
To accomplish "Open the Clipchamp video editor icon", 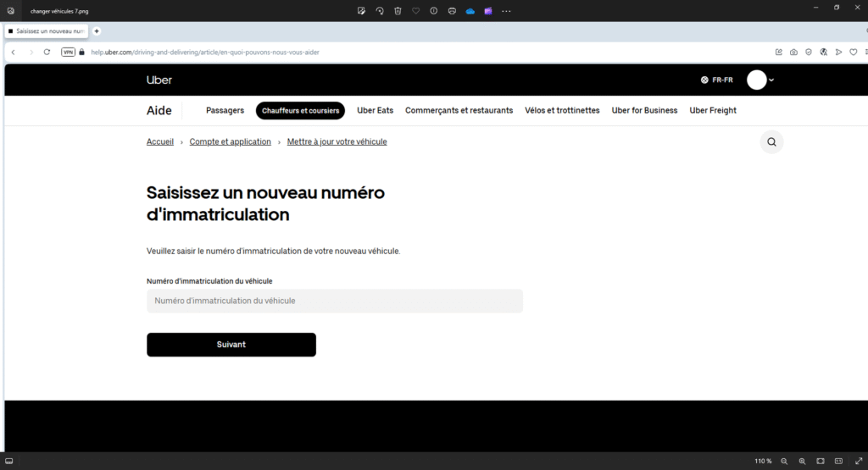I will (x=488, y=10).
